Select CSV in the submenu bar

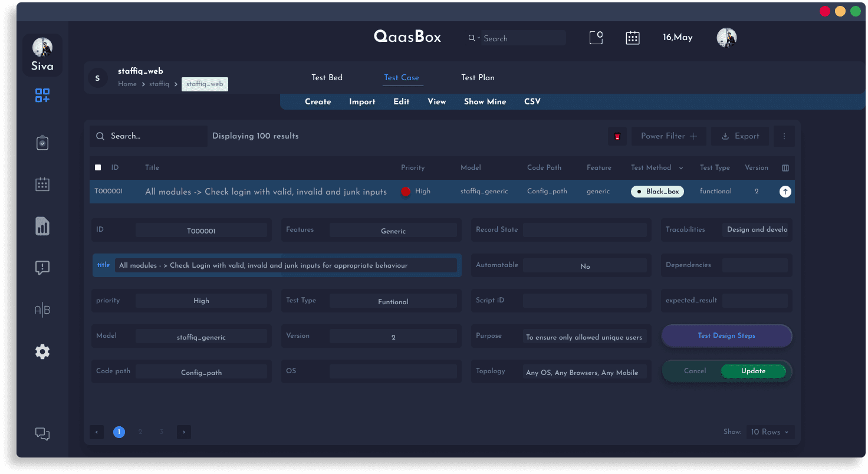point(532,101)
